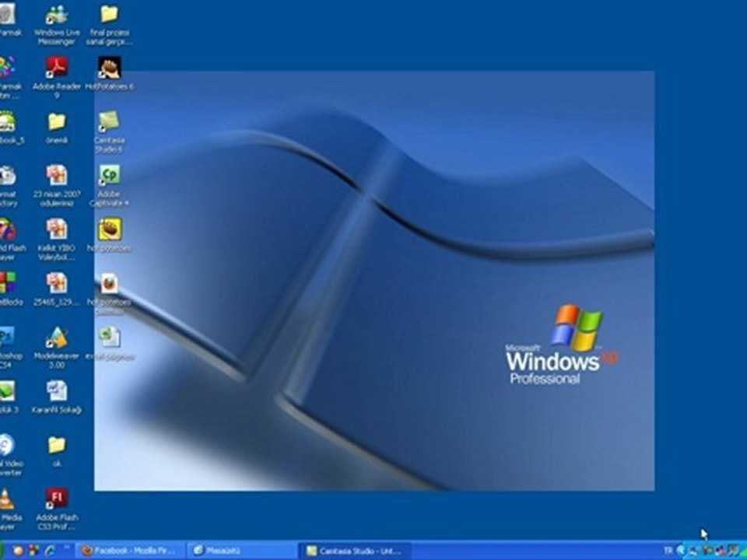This screenshot has height=560, width=747.
Task: Select the ok folder on desktop
Action: 57,451
